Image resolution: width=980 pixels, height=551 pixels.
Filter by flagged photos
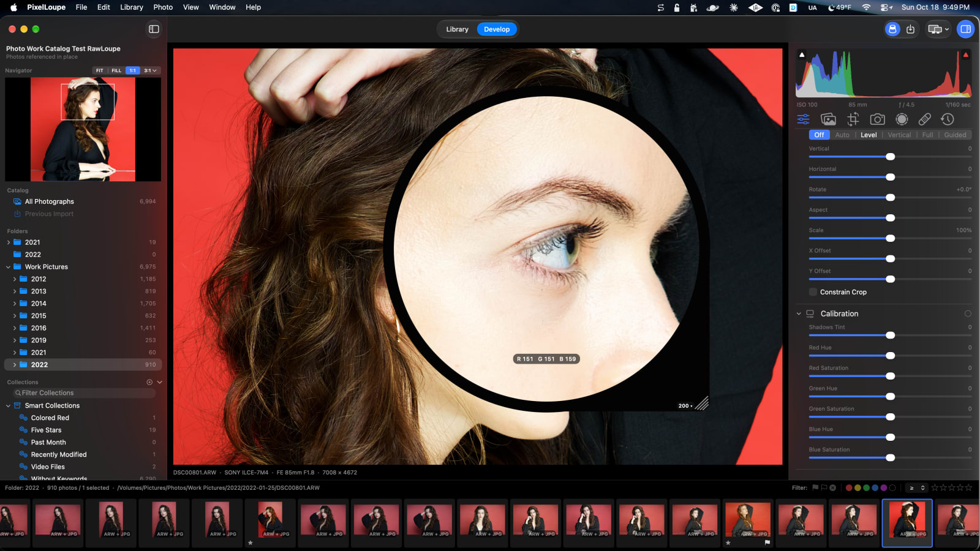click(x=815, y=488)
